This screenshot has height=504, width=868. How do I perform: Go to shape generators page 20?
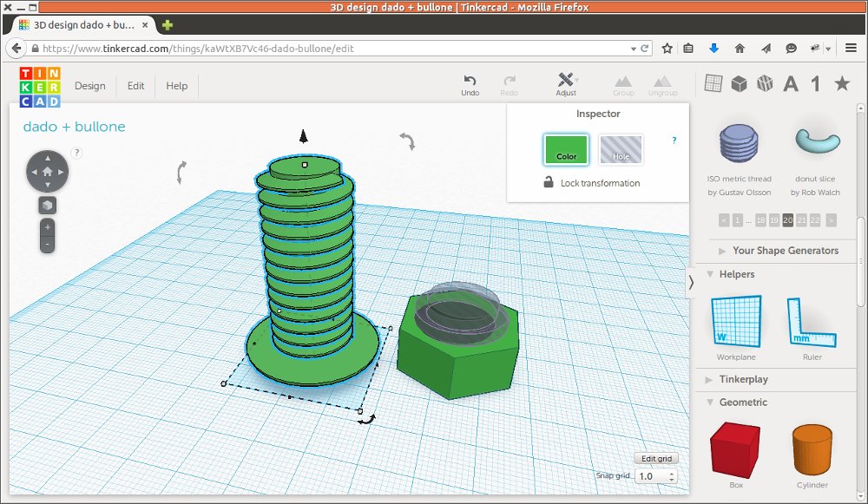tap(788, 220)
